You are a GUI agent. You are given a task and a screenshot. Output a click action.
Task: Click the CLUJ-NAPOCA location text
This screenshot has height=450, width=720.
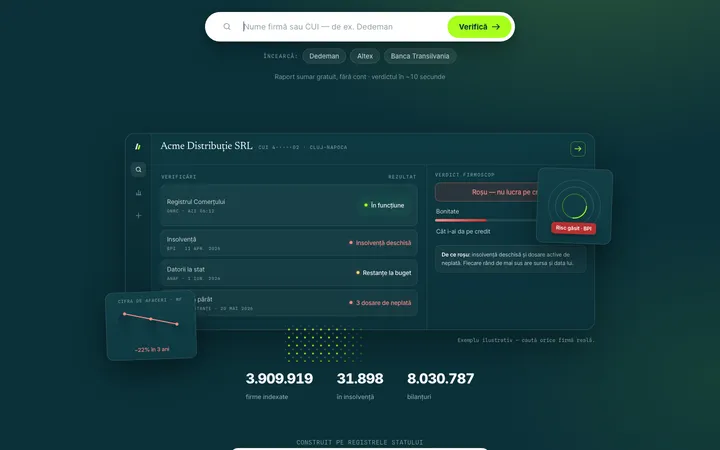pyautogui.click(x=328, y=147)
